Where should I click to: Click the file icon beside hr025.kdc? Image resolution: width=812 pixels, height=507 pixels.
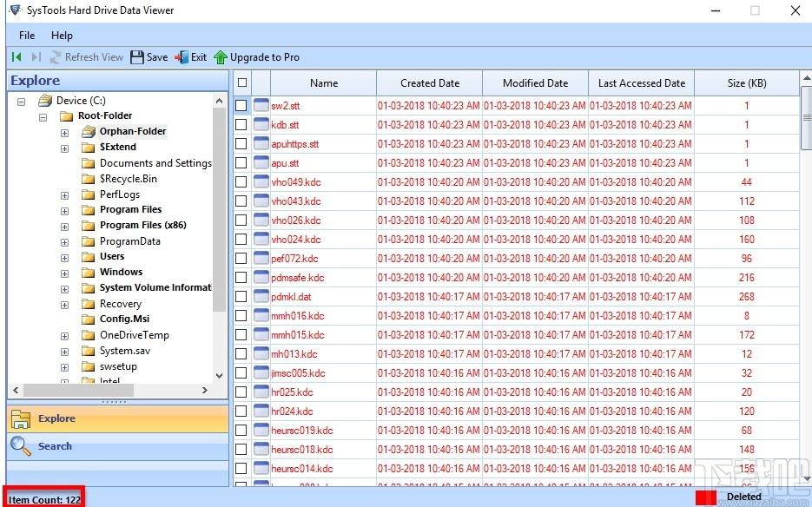[x=261, y=392]
